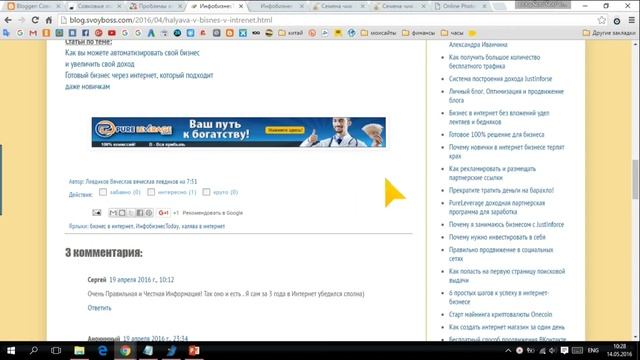Open the 'финансы' bookmarks folder

(418, 33)
